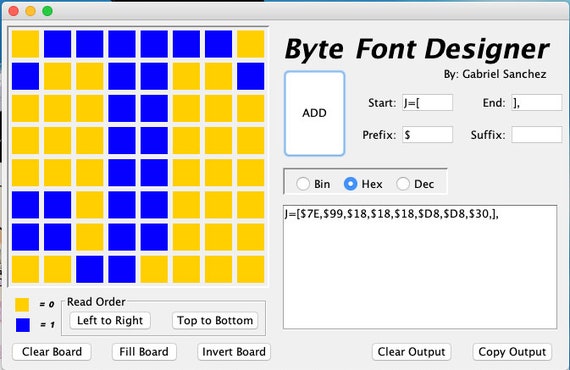Click Clear Board
Screen dimensions: 570x370
[52, 352]
